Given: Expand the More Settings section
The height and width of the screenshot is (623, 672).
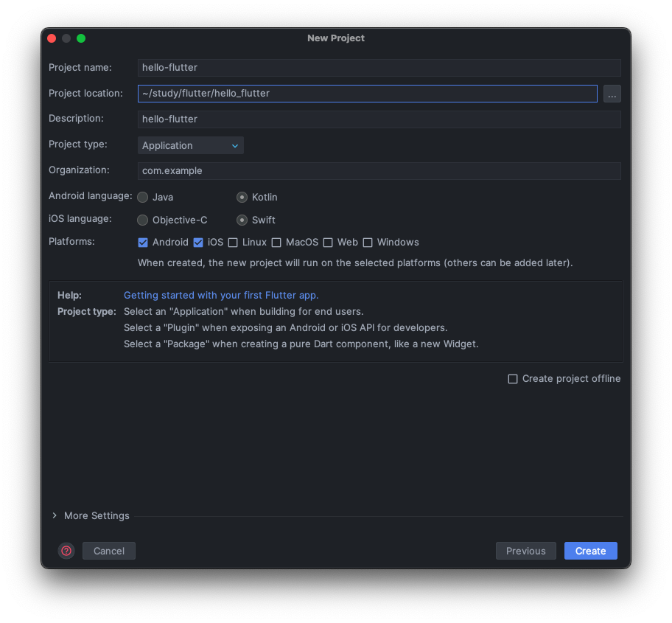Looking at the screenshot, I should coord(55,515).
